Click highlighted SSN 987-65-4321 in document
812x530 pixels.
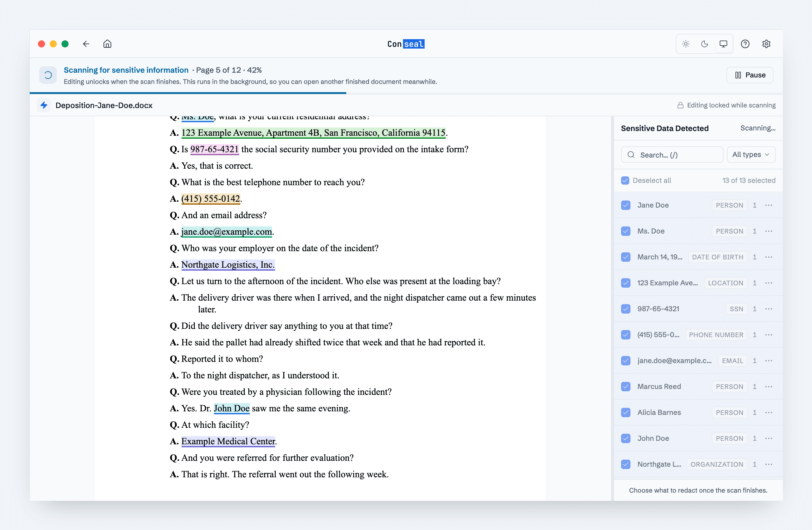click(x=214, y=149)
